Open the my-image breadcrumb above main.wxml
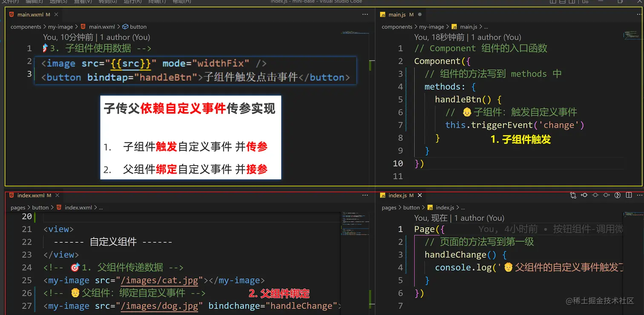This screenshot has height=315, width=644. pyautogui.click(x=61, y=27)
